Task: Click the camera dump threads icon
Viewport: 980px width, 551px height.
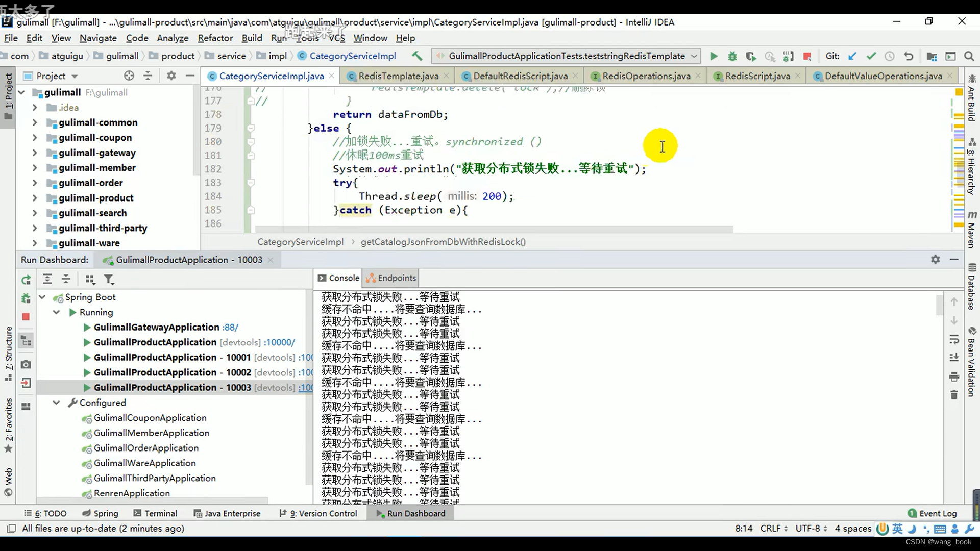Action: pyautogui.click(x=26, y=364)
